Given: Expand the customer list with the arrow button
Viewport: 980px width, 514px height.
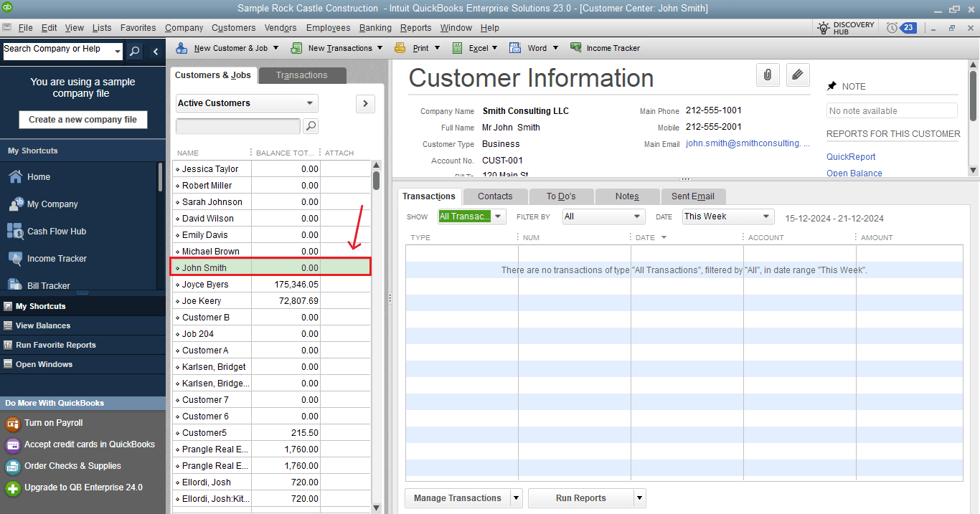Looking at the screenshot, I should pyautogui.click(x=365, y=104).
